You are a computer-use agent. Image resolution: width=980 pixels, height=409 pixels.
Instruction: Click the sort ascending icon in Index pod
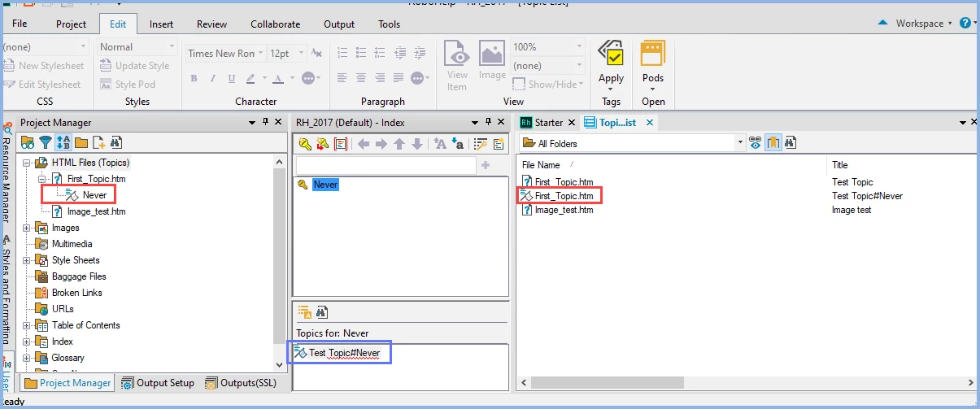440,144
